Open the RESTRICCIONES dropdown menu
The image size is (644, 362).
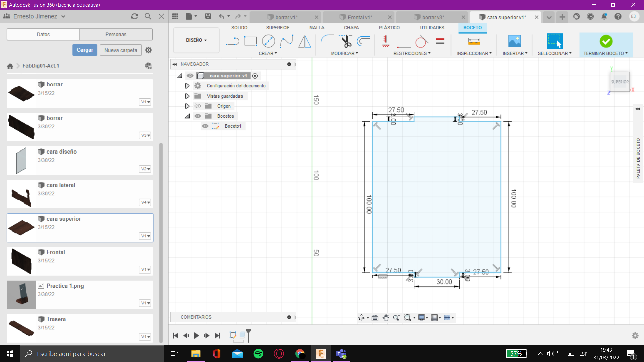412,53
